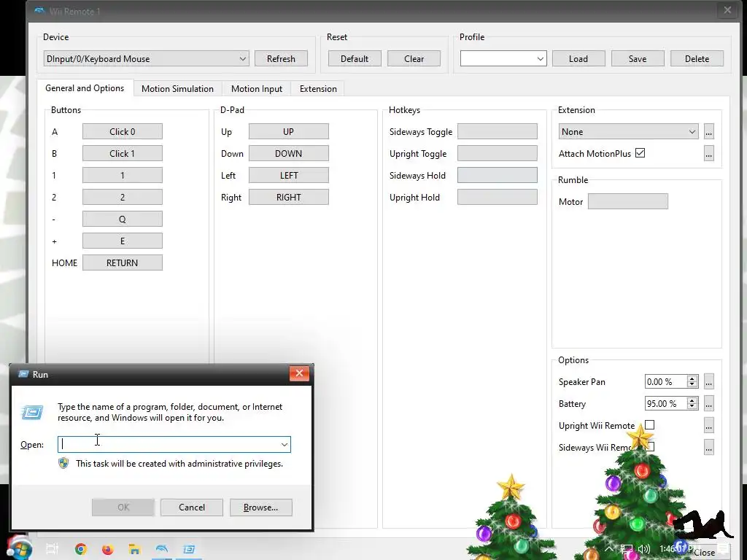
Task: Switch to the Extension tab
Action: coord(318,88)
